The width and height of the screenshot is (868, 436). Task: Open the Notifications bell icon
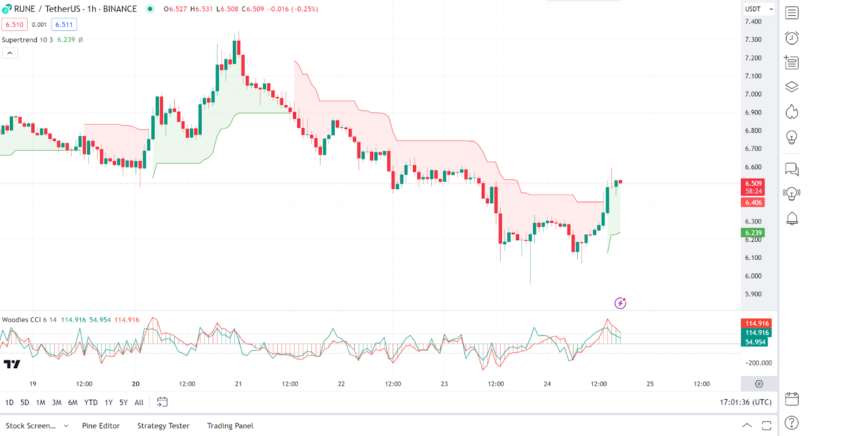792,219
